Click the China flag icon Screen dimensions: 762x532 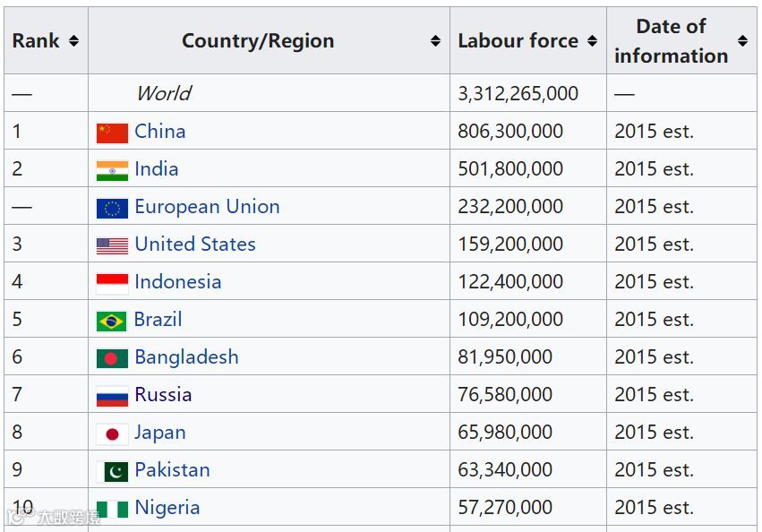(x=112, y=133)
